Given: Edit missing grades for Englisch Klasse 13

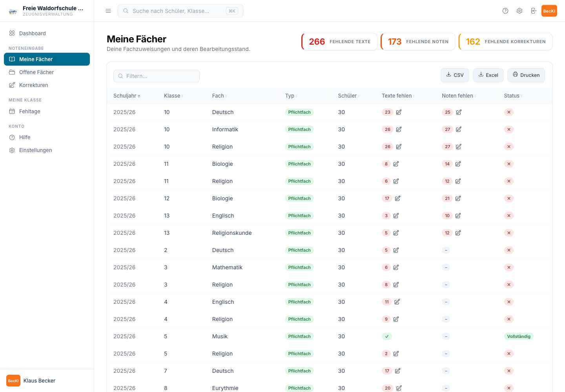Looking at the screenshot, I should (458, 216).
